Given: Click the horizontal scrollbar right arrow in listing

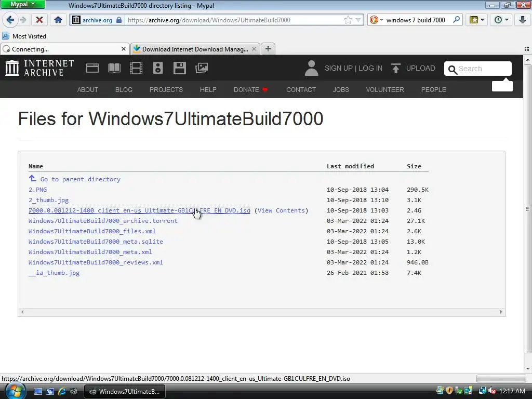Looking at the screenshot, I should [501, 312].
